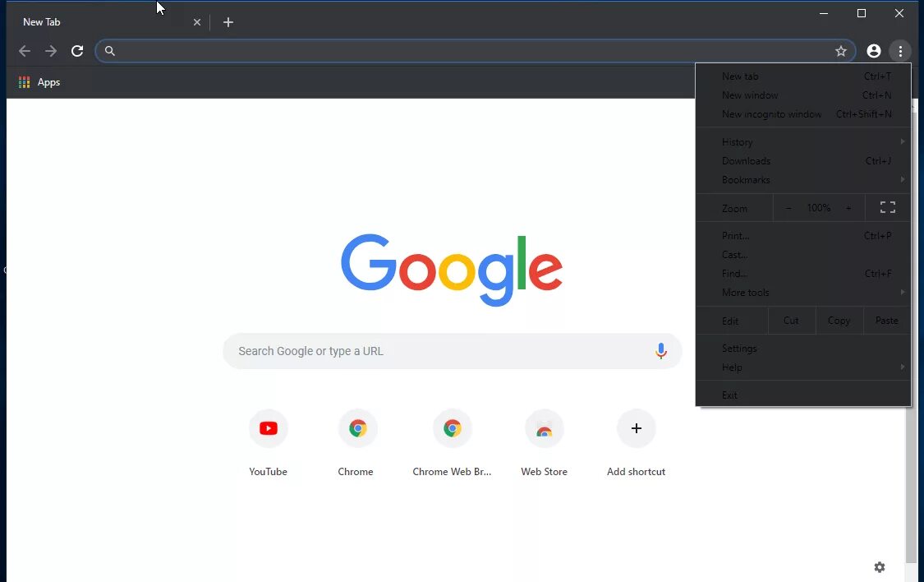The width and height of the screenshot is (924, 582).
Task: Open the Apps grid icon in bookmarks bar
Action: (x=24, y=82)
